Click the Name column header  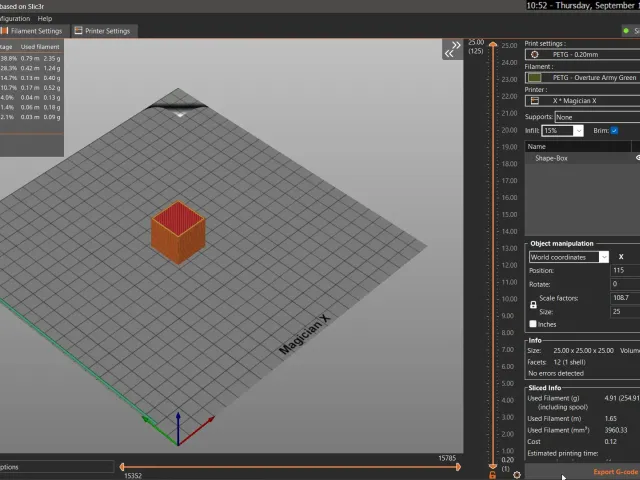coord(578,146)
